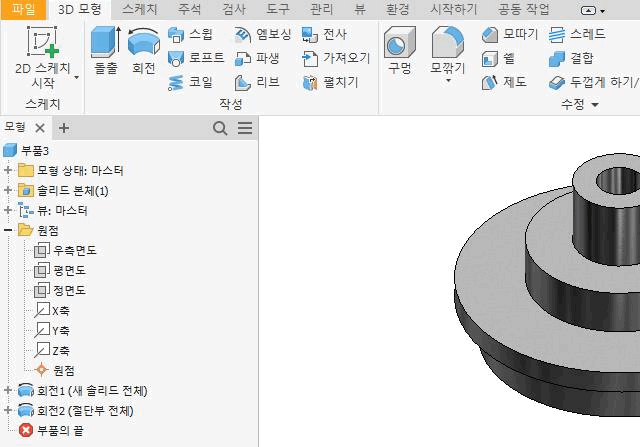Switch to the 도구 tab

click(x=278, y=9)
